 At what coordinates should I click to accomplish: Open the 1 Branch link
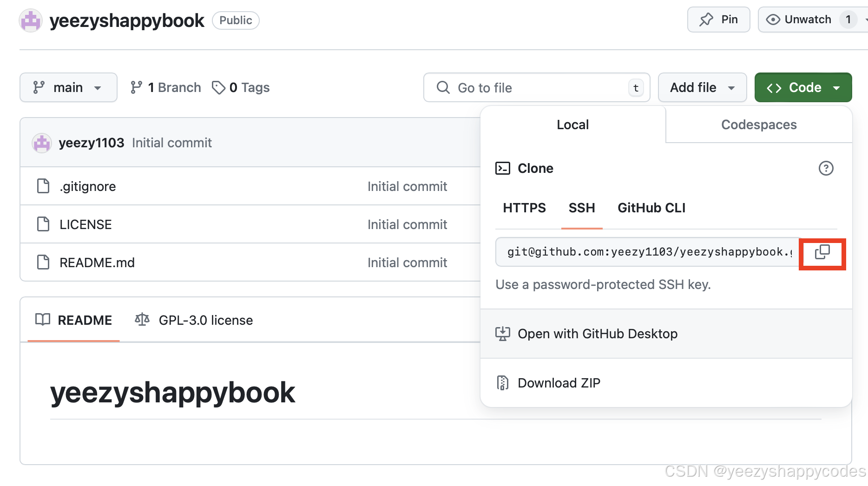[x=165, y=87]
